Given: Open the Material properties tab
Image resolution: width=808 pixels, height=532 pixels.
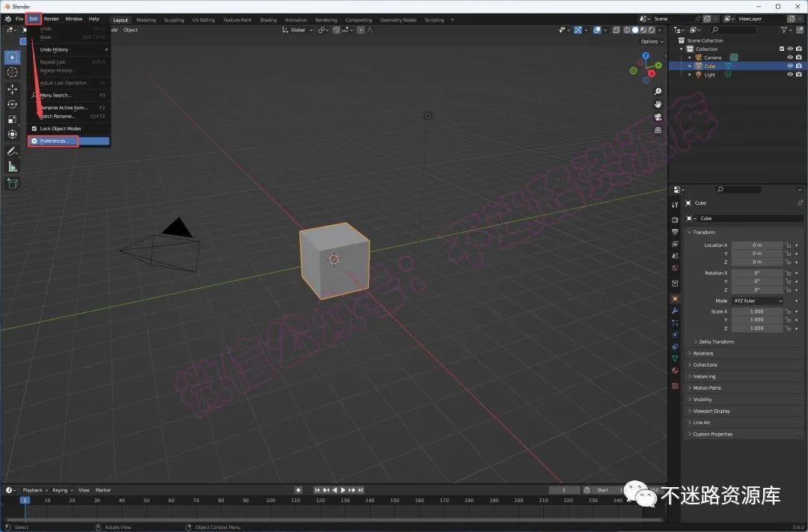Looking at the screenshot, I should 675,370.
